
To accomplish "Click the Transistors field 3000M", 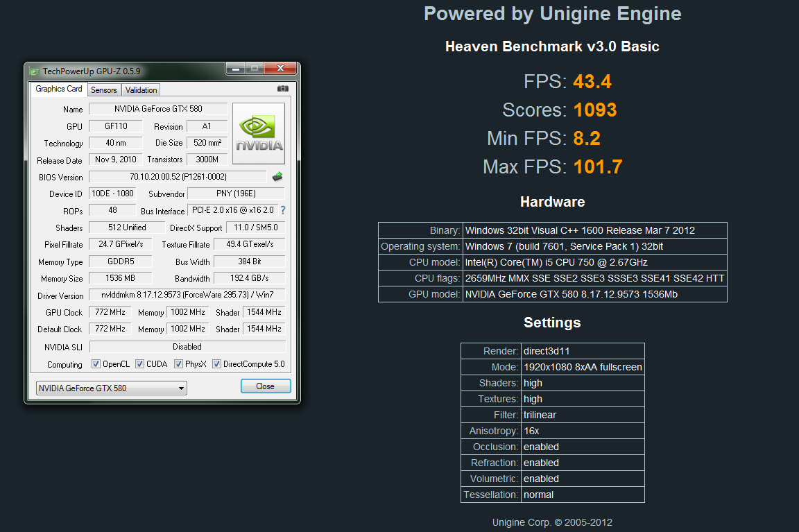I will point(207,160).
